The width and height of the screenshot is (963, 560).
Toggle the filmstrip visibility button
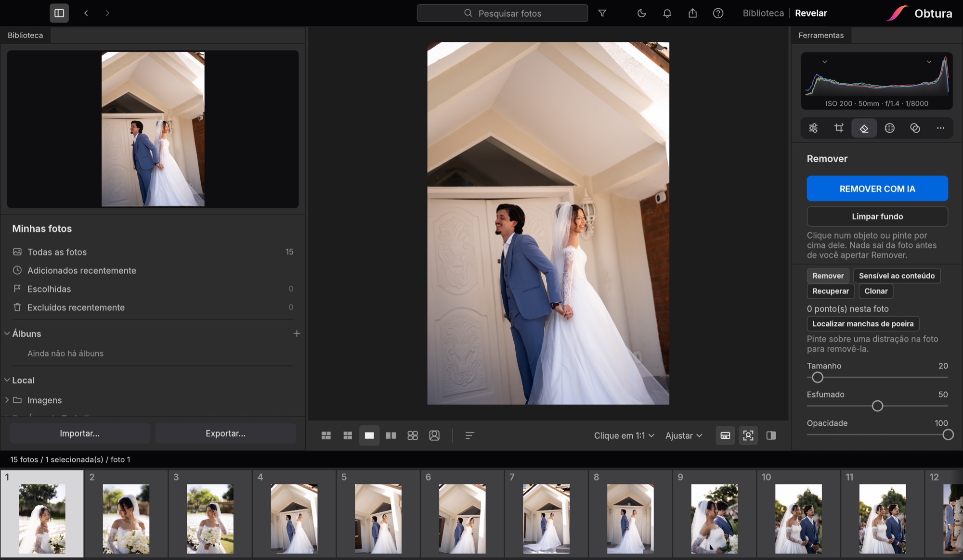tap(725, 435)
